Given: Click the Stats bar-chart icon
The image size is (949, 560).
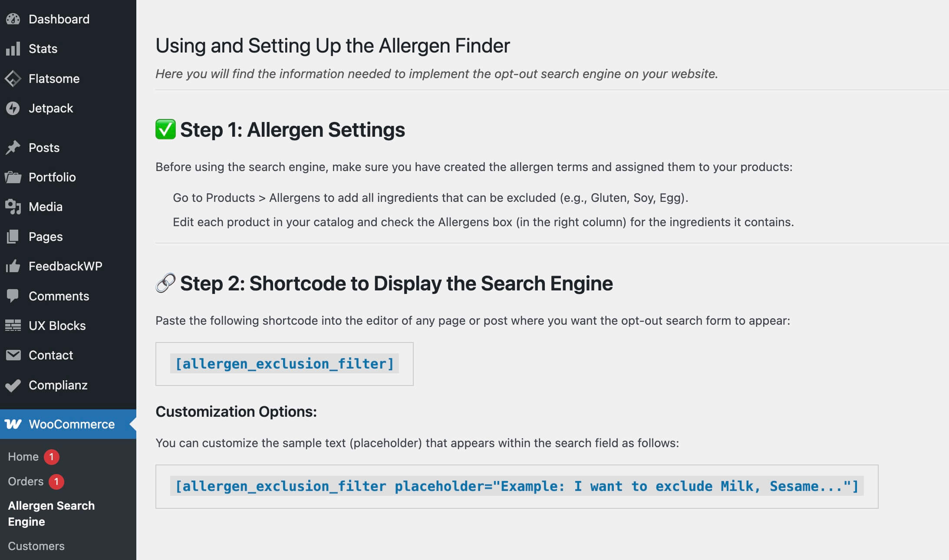Looking at the screenshot, I should [x=13, y=49].
